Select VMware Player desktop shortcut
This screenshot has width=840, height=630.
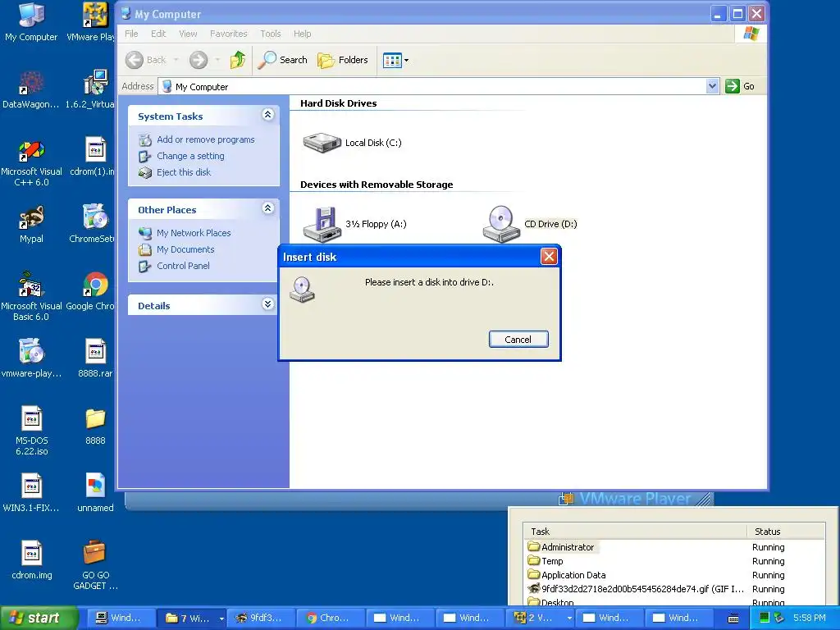pyautogui.click(x=91, y=22)
